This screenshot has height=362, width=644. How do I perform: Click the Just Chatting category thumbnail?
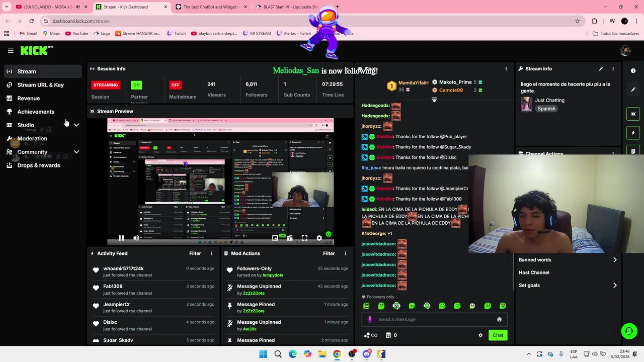(526, 104)
